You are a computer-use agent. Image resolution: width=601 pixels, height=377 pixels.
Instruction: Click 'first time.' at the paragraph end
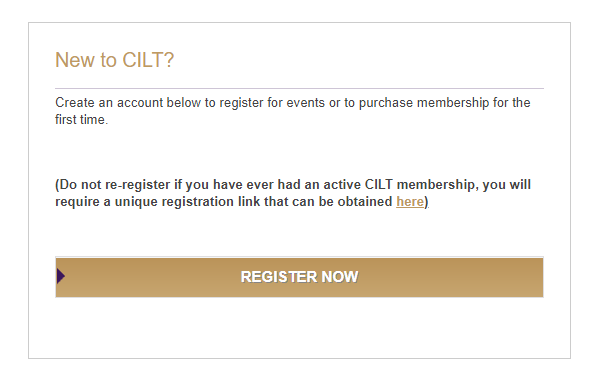82,120
